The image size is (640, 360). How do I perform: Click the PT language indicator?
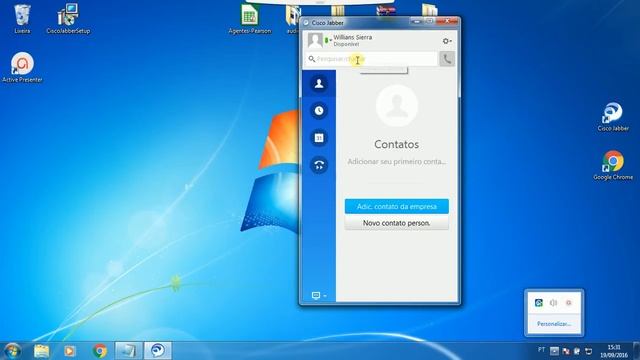541,350
